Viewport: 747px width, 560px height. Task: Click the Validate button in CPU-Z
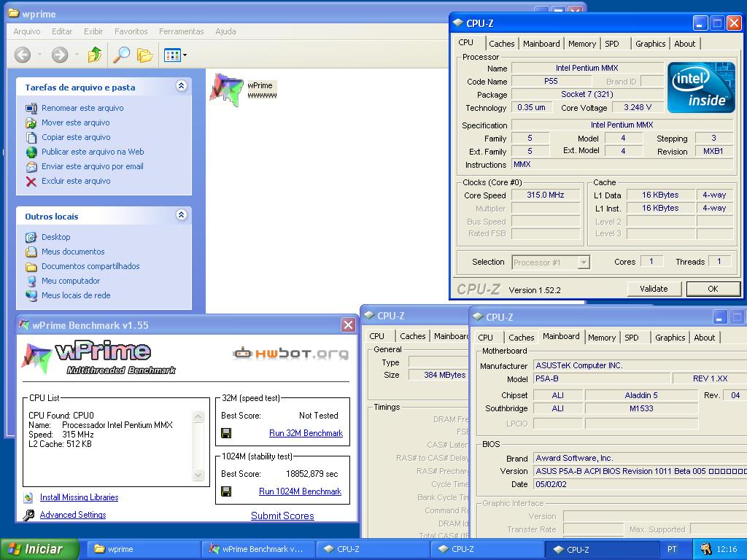click(654, 289)
